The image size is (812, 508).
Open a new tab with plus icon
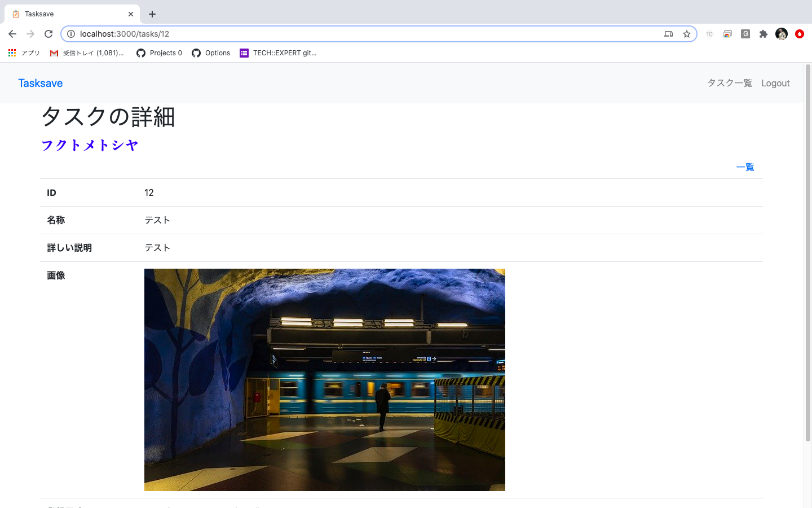click(152, 14)
